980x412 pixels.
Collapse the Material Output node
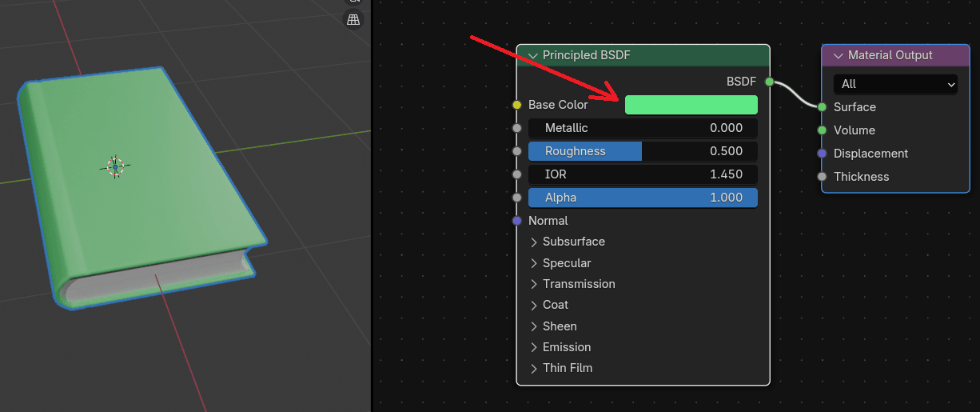(838, 56)
